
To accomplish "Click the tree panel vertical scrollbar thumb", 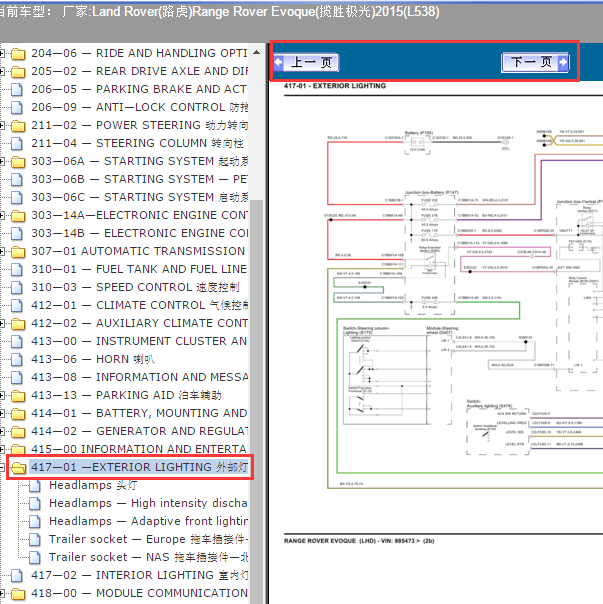I will [257, 401].
